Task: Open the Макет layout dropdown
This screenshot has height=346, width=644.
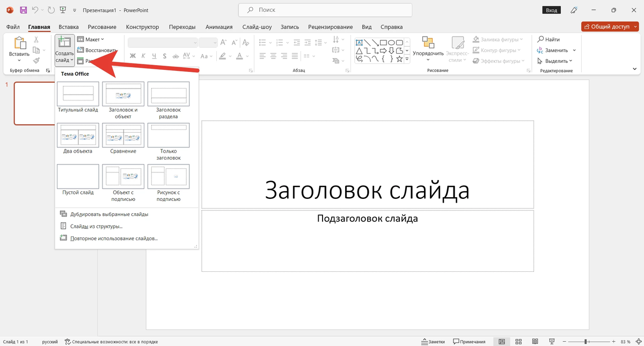Action: (x=91, y=39)
